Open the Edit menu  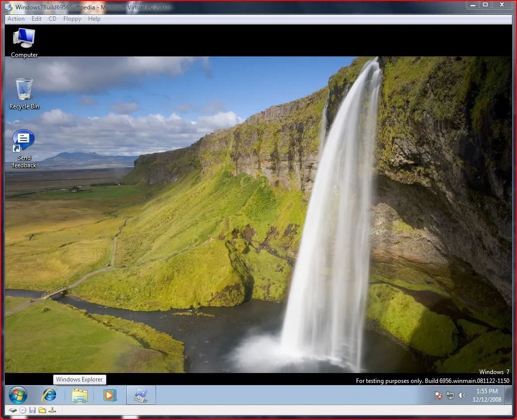36,19
